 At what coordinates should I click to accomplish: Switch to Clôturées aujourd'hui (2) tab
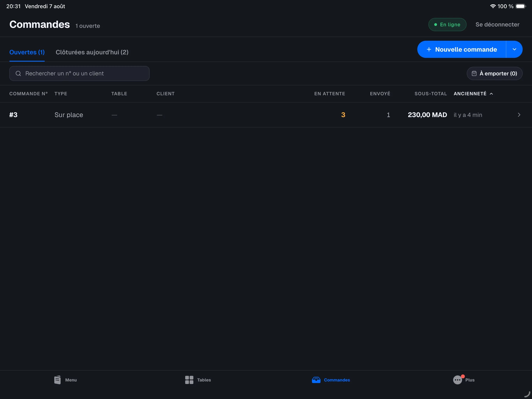click(92, 52)
